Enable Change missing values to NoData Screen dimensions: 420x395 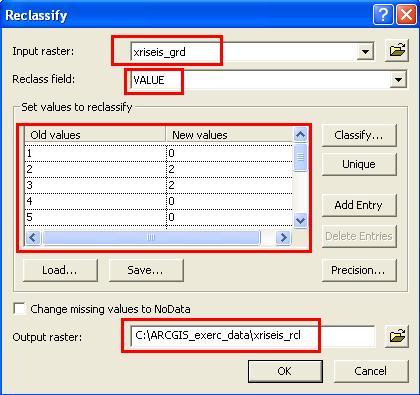(20, 308)
